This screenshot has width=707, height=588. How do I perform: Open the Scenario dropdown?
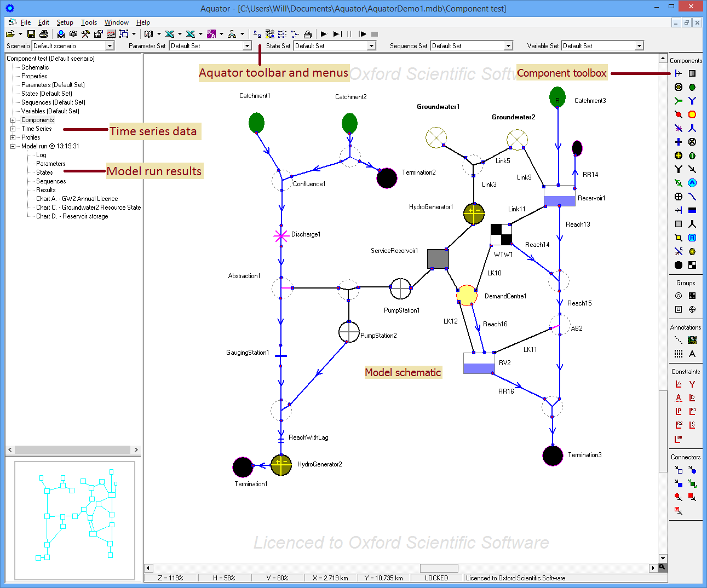(110, 46)
